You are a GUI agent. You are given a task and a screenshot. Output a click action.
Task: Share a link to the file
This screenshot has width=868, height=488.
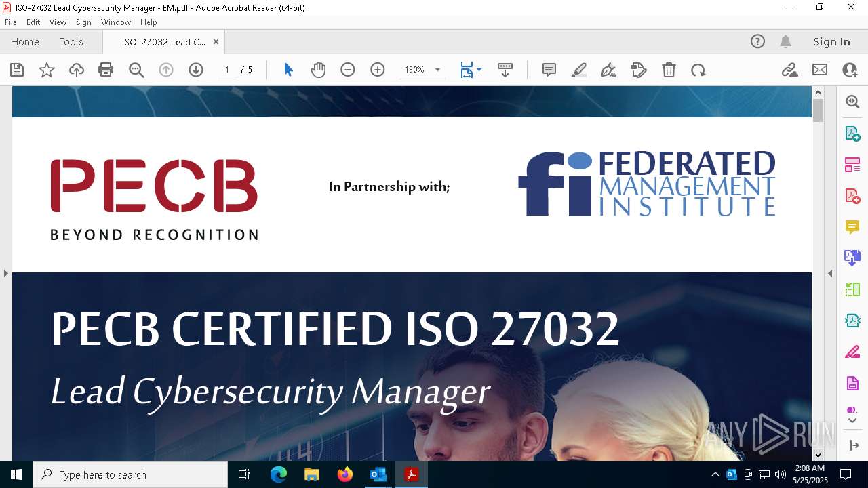pyautogui.click(x=790, y=70)
